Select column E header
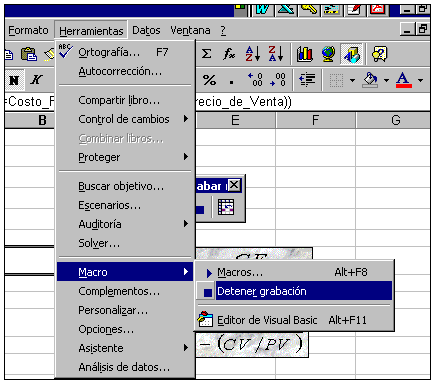Image resolution: width=434 pixels, height=383 pixels. click(235, 120)
